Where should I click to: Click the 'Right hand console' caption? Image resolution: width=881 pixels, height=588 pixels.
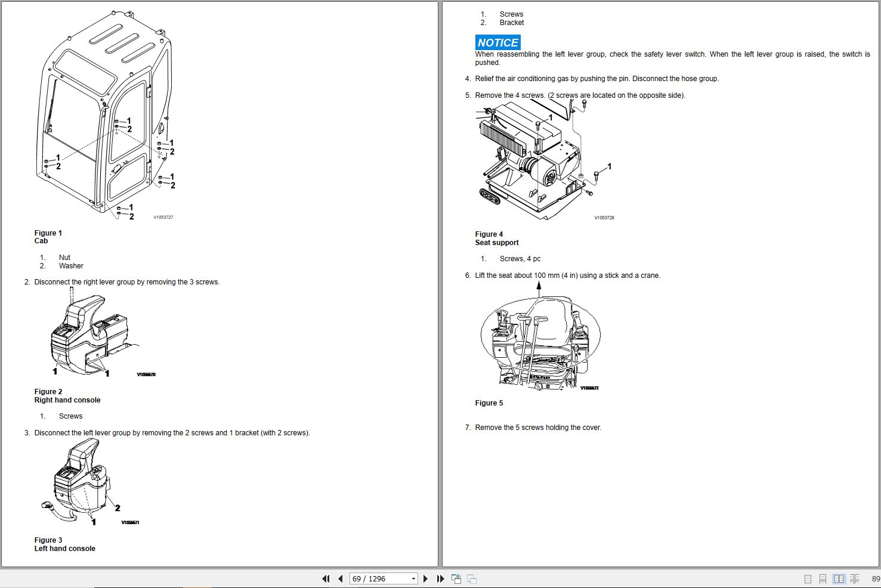[67, 400]
